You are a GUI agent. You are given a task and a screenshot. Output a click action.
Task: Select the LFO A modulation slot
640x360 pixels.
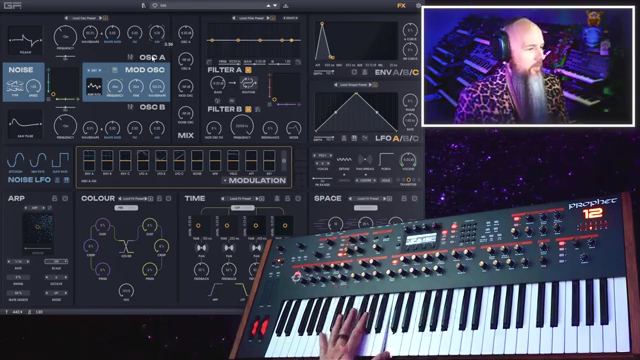[x=143, y=160]
